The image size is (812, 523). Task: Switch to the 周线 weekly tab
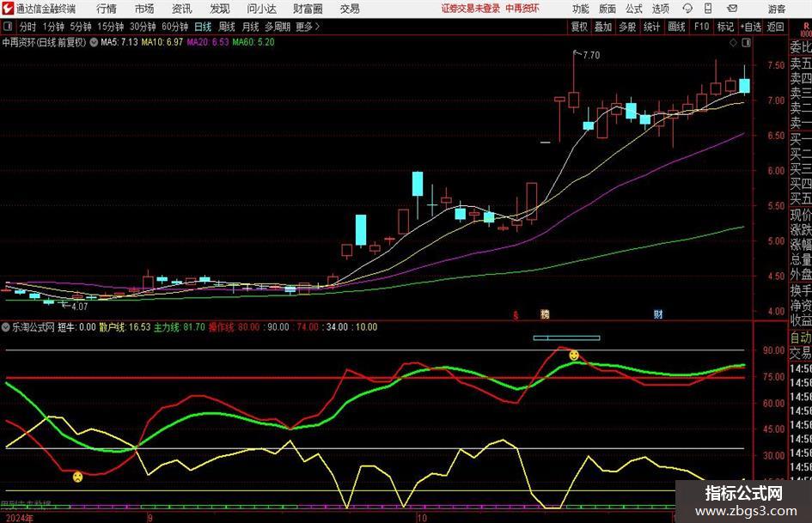tap(227, 27)
